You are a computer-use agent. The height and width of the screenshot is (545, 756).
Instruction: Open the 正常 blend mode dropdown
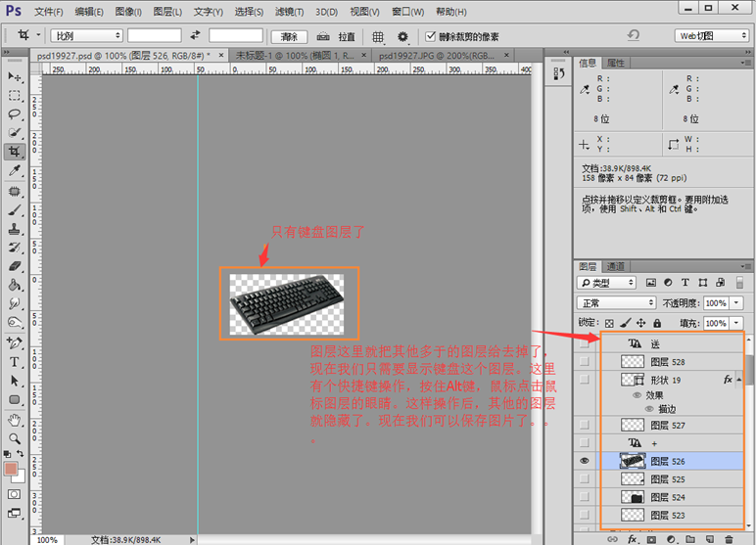tap(616, 303)
